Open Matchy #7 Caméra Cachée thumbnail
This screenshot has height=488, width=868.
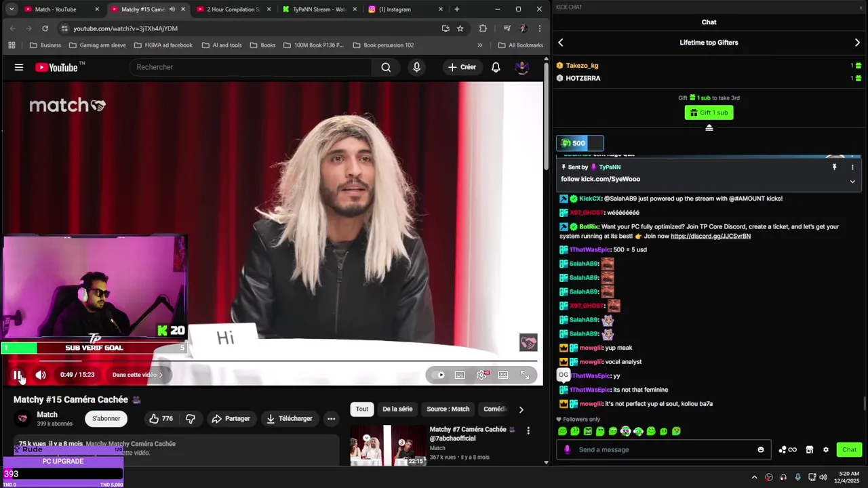coord(388,445)
